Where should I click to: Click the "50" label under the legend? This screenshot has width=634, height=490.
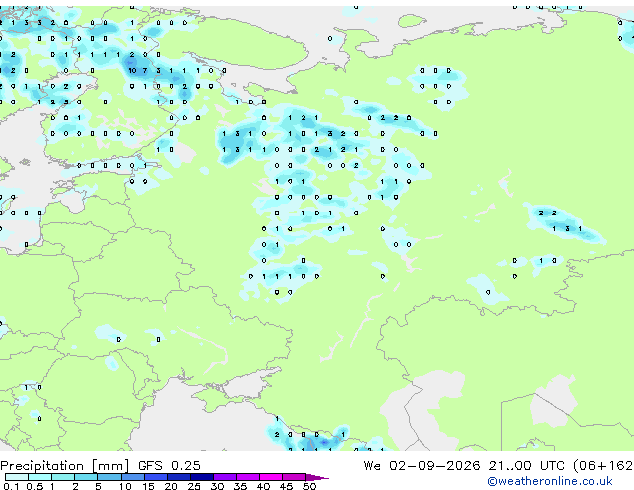tap(309, 486)
